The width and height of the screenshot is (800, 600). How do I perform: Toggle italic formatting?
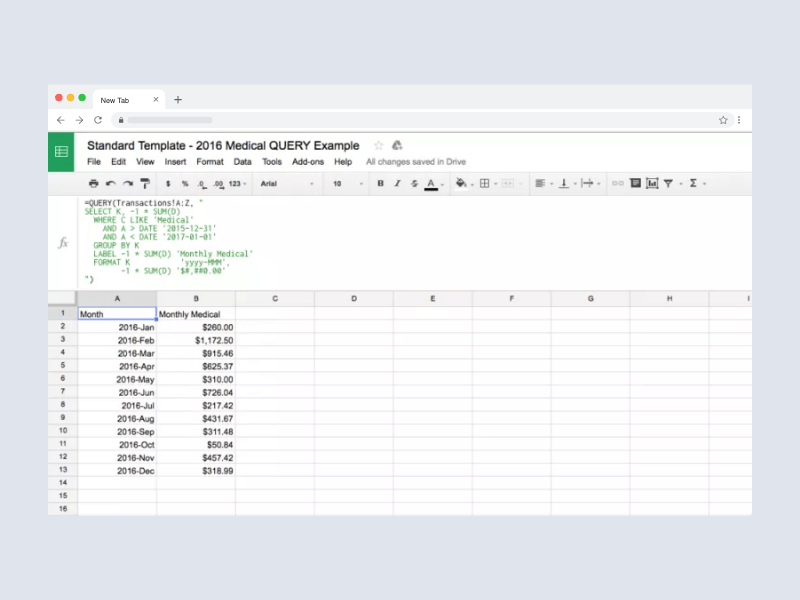pyautogui.click(x=397, y=183)
